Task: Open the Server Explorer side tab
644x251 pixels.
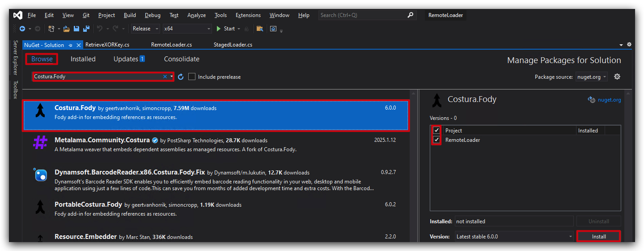Action: click(15, 57)
